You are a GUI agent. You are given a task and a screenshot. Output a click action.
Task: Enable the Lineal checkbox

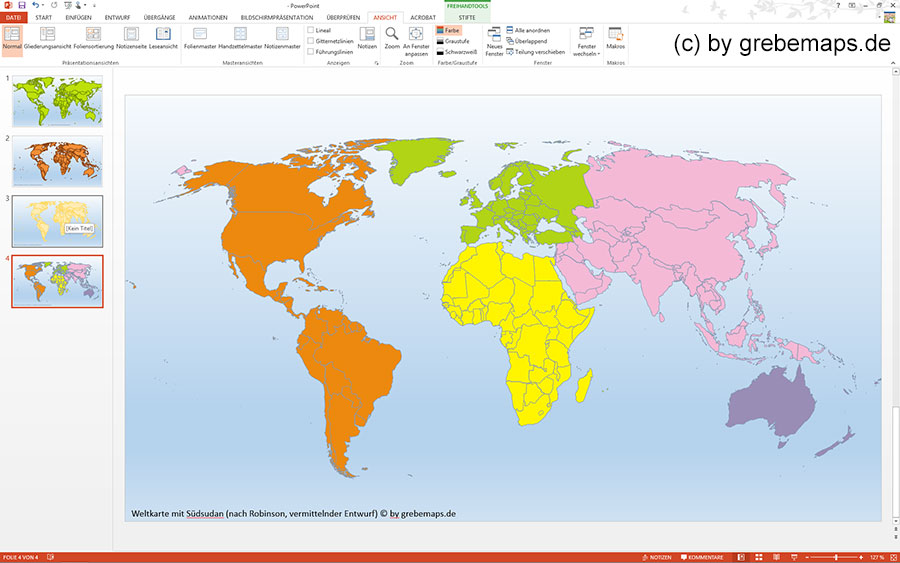[311, 31]
